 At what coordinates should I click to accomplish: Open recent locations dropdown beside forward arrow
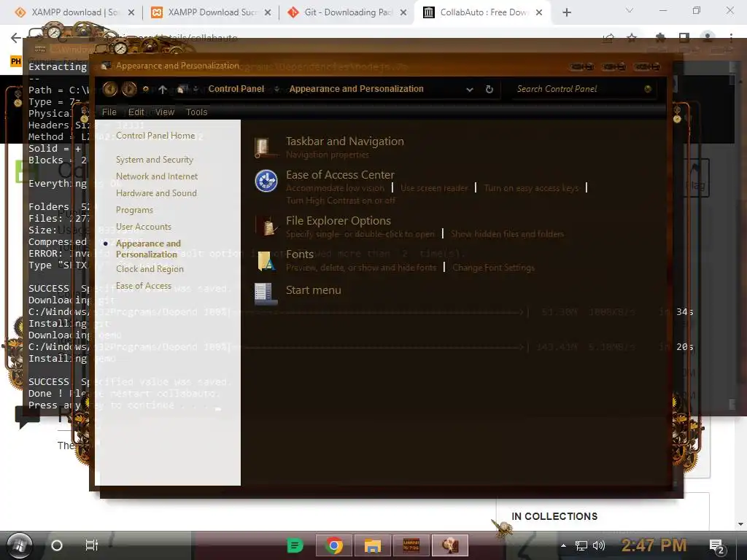coord(146,89)
